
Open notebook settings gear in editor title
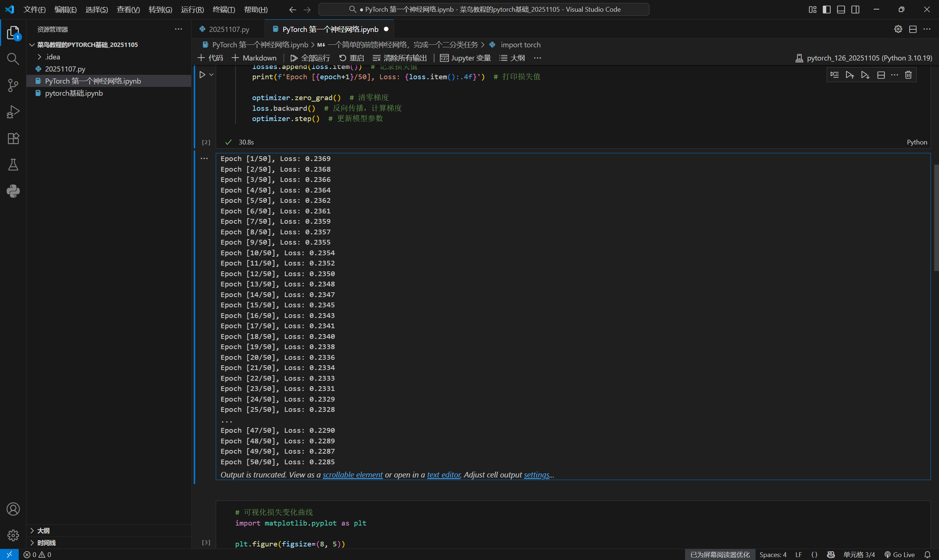point(898,29)
